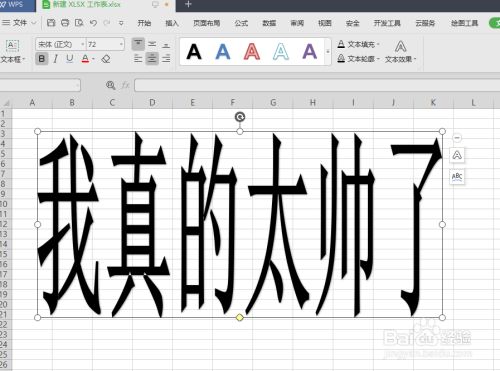
Task: Click the 文本填充 text fill icon
Action: [x=341, y=44]
